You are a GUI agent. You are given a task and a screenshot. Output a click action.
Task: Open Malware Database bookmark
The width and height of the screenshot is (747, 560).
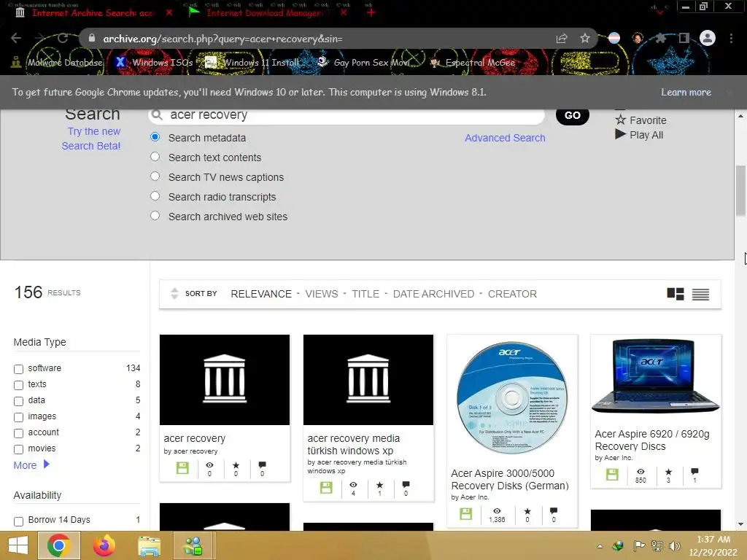57,63
